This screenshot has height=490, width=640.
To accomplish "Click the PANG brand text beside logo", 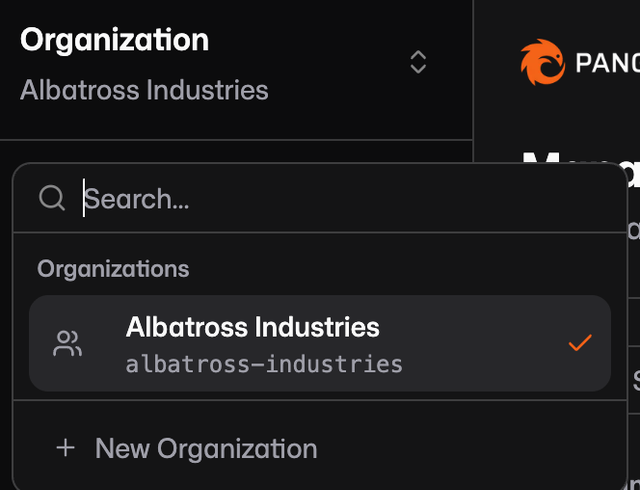I will 607,63.
